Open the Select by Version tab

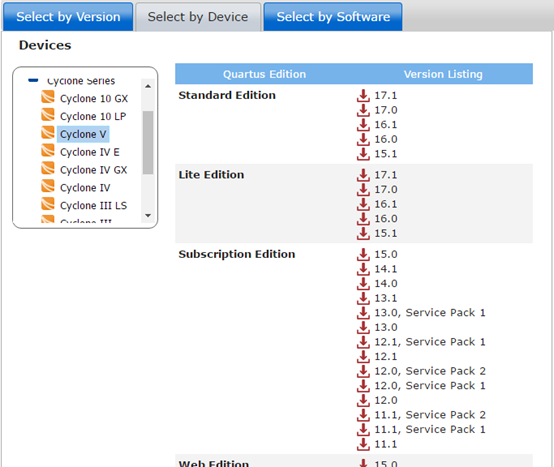pyautogui.click(x=68, y=17)
